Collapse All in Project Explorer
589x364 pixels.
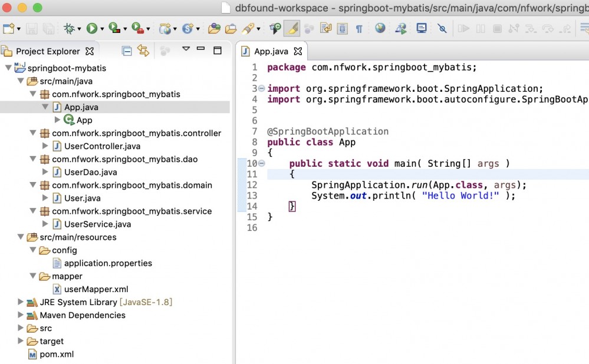(x=127, y=51)
